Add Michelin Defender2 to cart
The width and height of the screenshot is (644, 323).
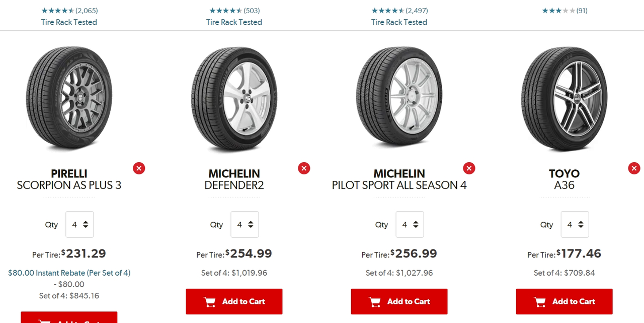(x=234, y=301)
